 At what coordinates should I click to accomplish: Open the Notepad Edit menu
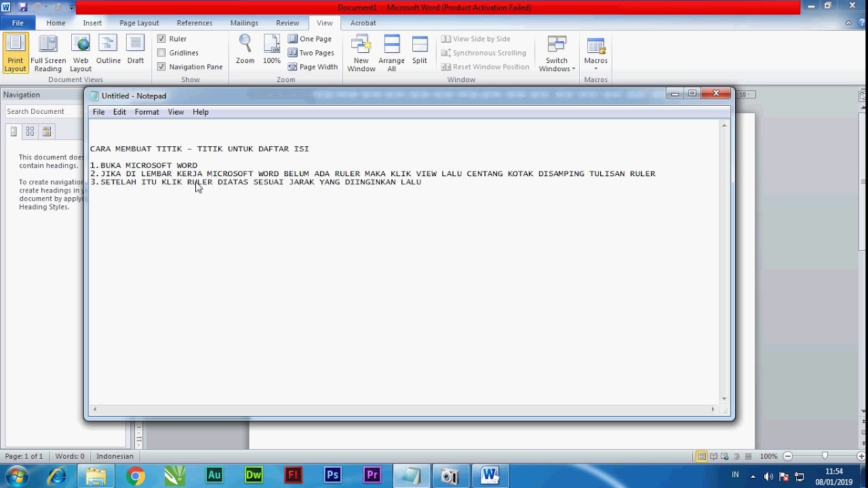pos(119,112)
